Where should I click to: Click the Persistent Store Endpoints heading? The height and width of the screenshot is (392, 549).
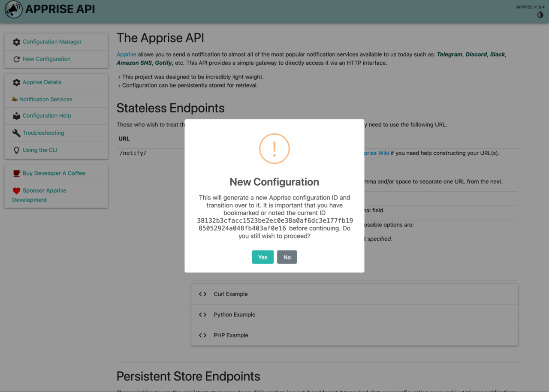pos(188,377)
